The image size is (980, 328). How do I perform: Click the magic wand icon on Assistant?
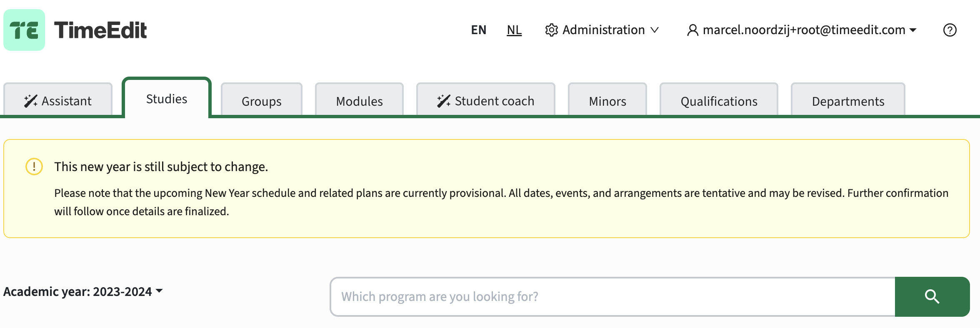pyautogui.click(x=31, y=101)
